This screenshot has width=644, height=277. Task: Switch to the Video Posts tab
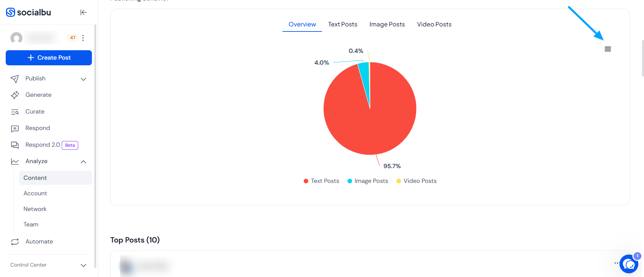[x=434, y=24]
